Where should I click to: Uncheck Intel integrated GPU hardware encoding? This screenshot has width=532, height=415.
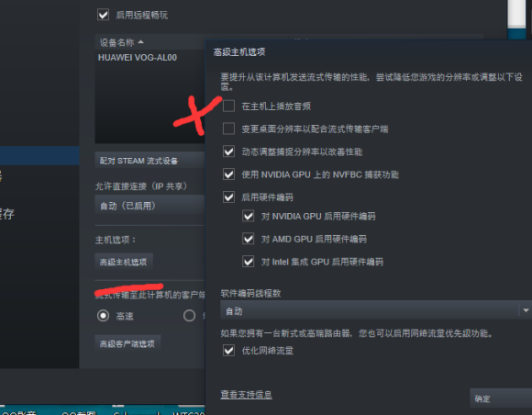[x=249, y=262]
